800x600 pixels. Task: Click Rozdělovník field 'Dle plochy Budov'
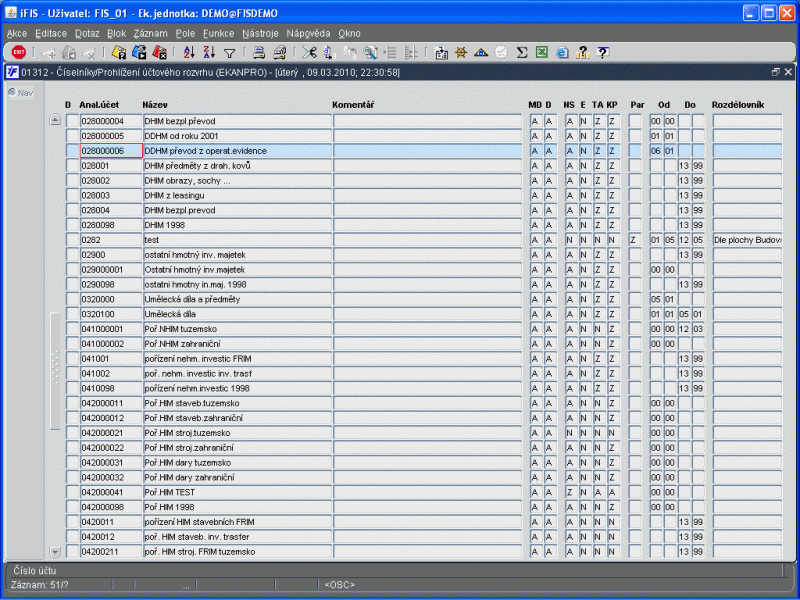tap(747, 240)
